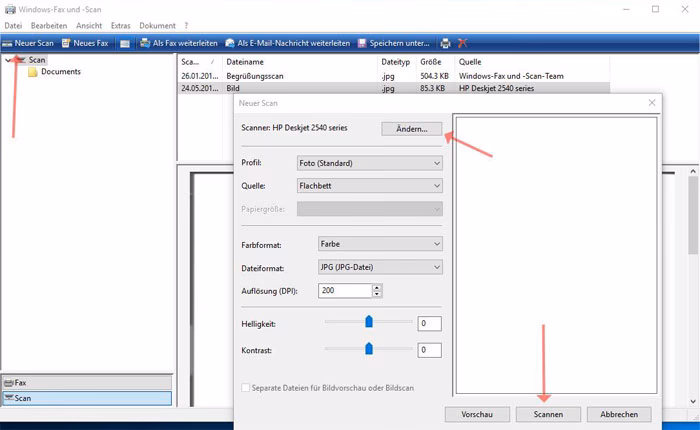Screen dimensions: 700x430
Task: Switch to the Fax pane
Action: coord(87,383)
